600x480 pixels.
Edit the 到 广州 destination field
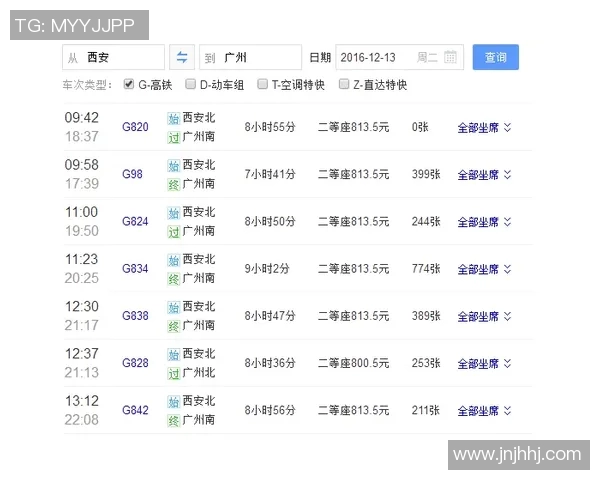coord(251,57)
